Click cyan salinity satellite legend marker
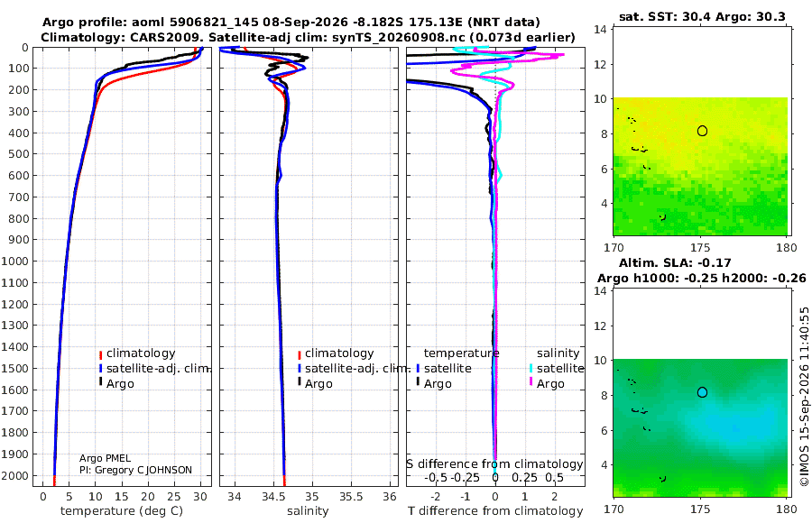Screen dimensions: 812x523 click(531, 369)
